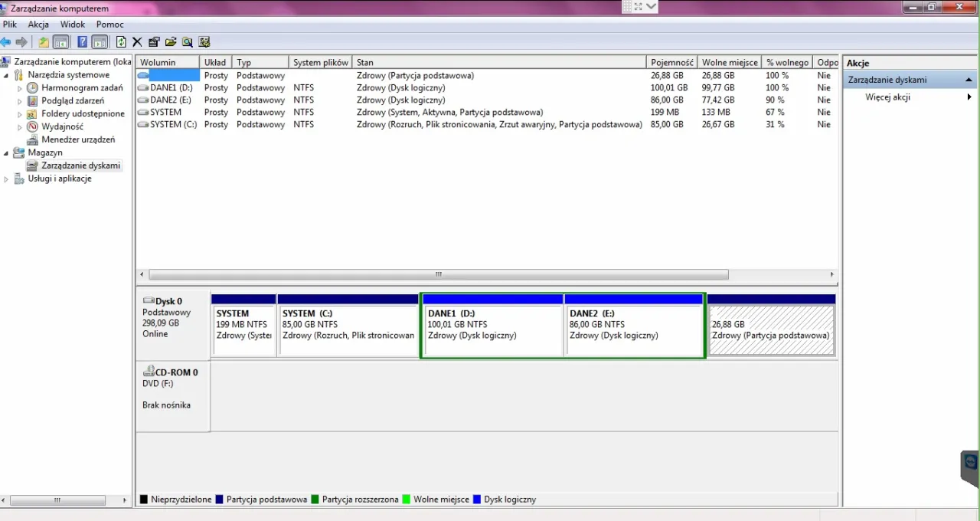Click the green Wolne miejsce legend swatch
The image size is (980, 521).
click(406, 499)
